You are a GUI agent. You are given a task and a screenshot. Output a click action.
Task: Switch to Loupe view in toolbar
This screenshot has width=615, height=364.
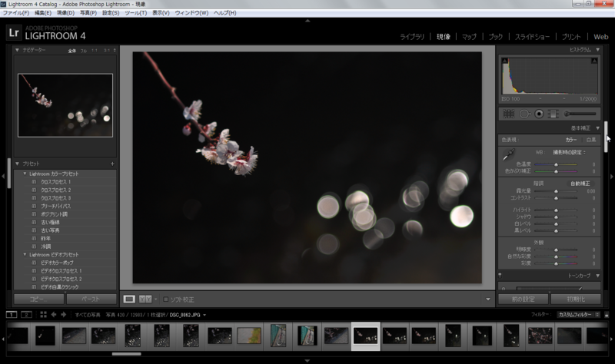pyautogui.click(x=129, y=299)
